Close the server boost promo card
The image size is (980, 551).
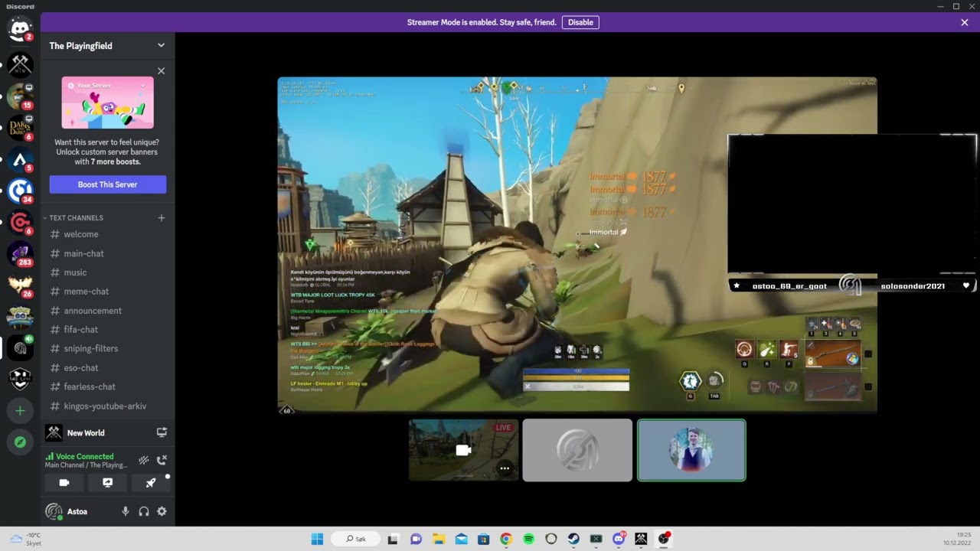[161, 71]
